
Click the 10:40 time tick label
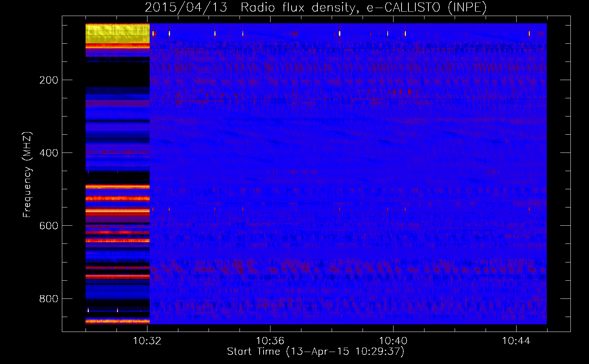(x=393, y=341)
